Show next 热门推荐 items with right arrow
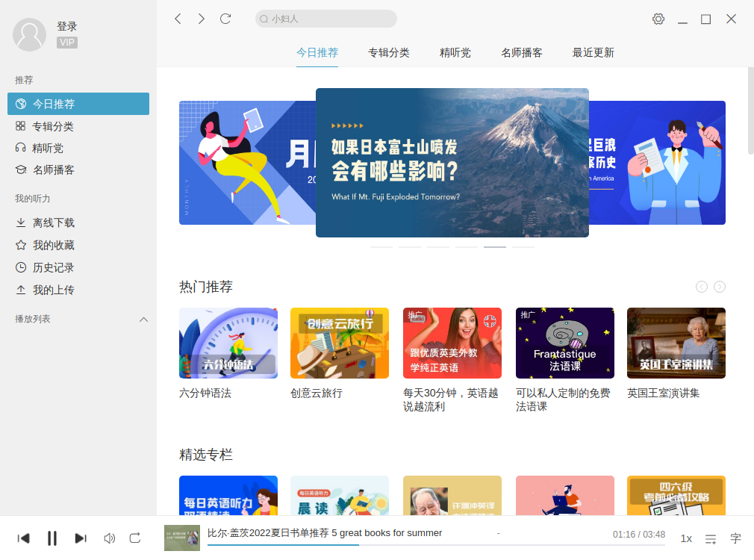 point(720,287)
